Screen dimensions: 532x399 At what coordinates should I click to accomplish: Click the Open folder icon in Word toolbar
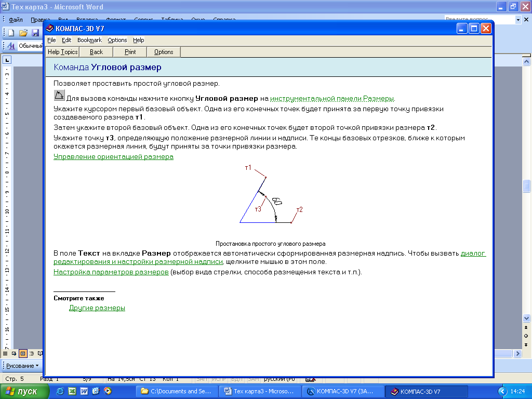click(x=23, y=33)
